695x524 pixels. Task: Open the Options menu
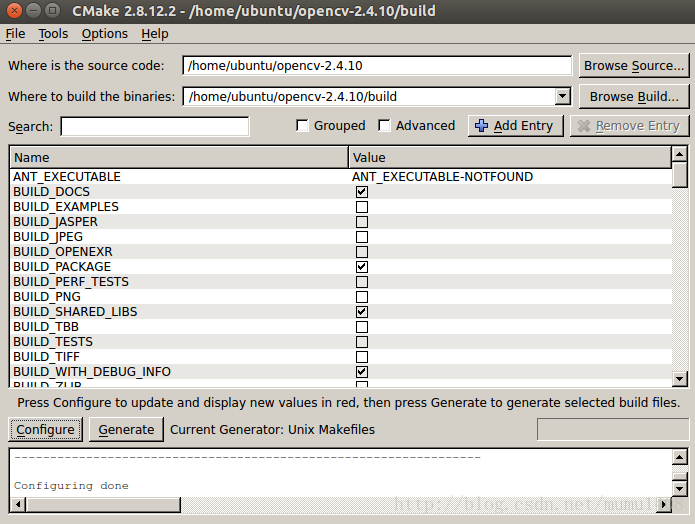(105, 34)
